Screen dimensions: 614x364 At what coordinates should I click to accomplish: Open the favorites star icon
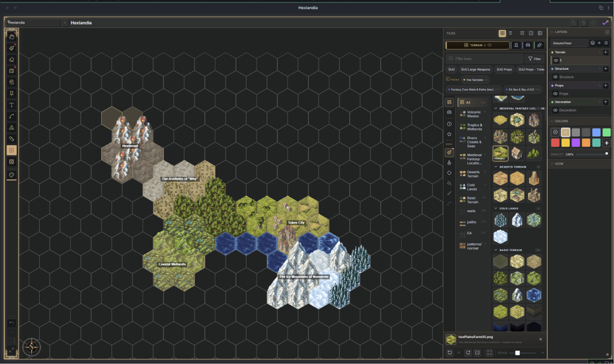point(449,134)
